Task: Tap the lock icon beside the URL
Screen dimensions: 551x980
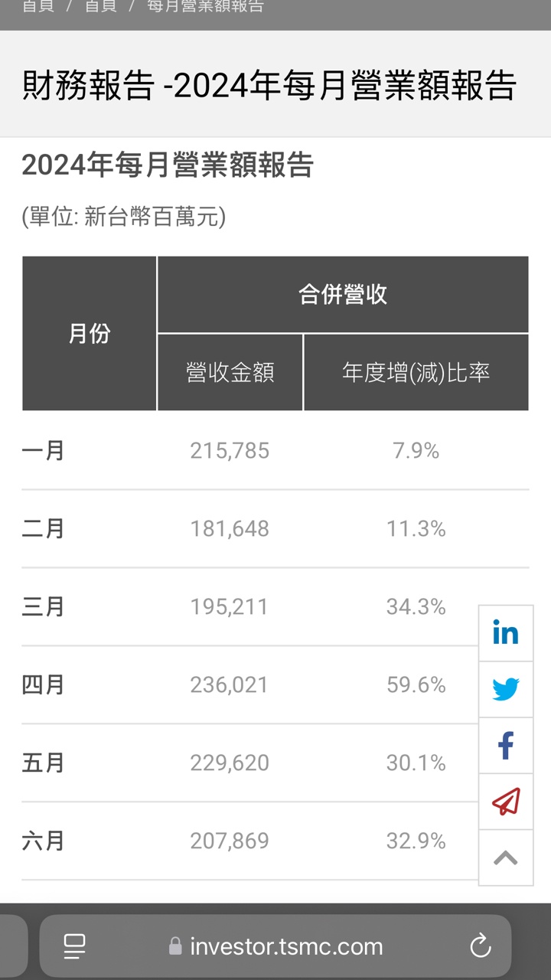Action: (175, 946)
